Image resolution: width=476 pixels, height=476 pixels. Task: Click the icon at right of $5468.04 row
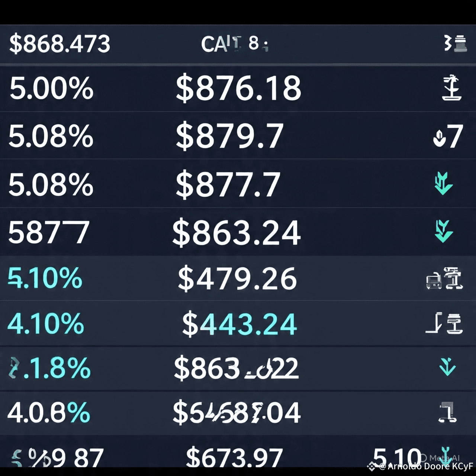coord(447,412)
